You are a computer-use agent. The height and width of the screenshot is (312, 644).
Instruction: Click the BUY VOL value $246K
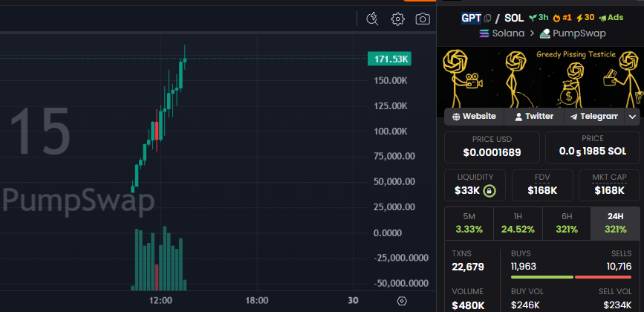[x=525, y=305]
